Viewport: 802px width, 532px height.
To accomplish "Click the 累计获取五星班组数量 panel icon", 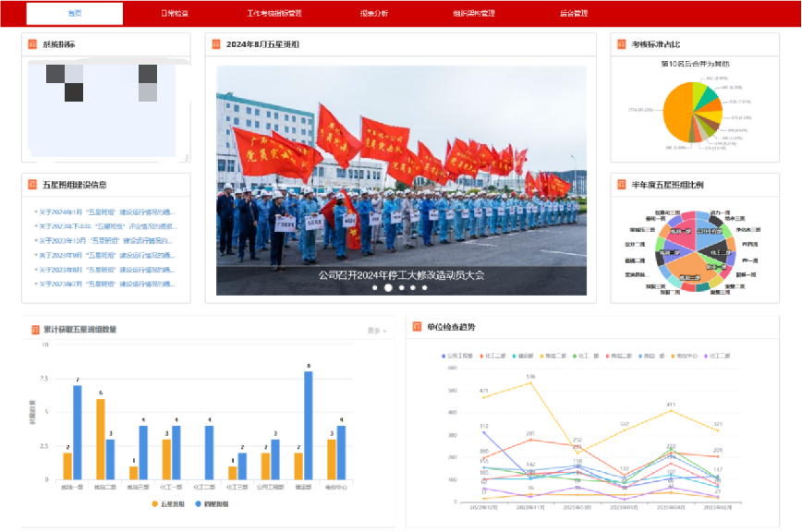I will pyautogui.click(x=33, y=329).
